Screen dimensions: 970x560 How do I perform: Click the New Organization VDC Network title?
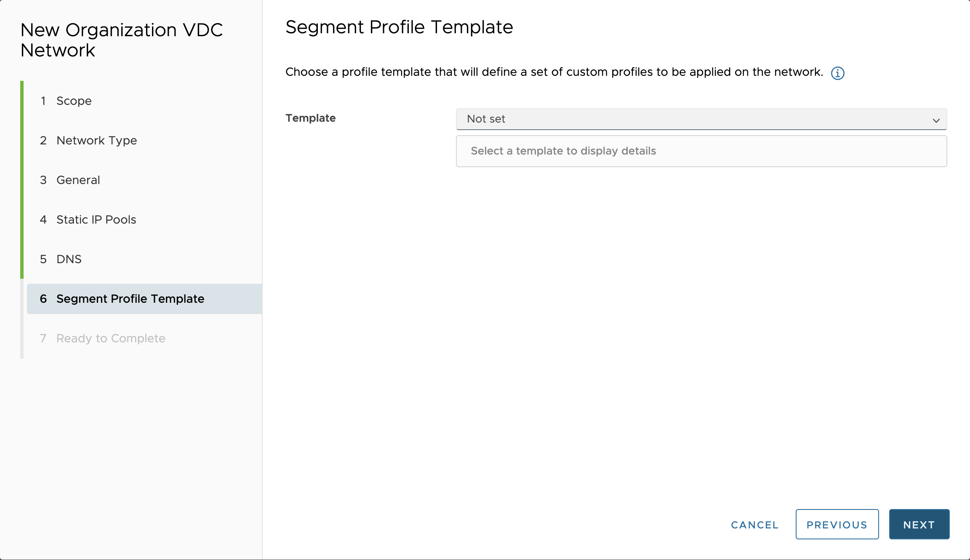pos(121,40)
